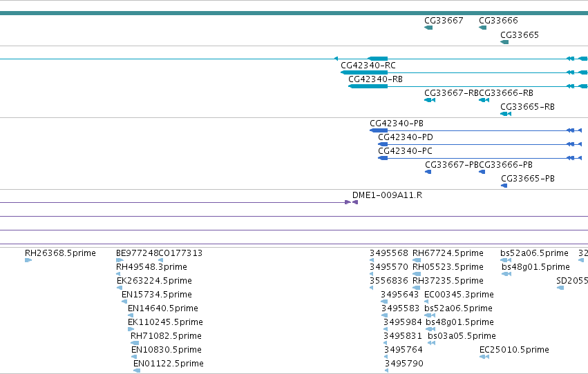Click the bs03a05.5prime EST

tap(462, 337)
